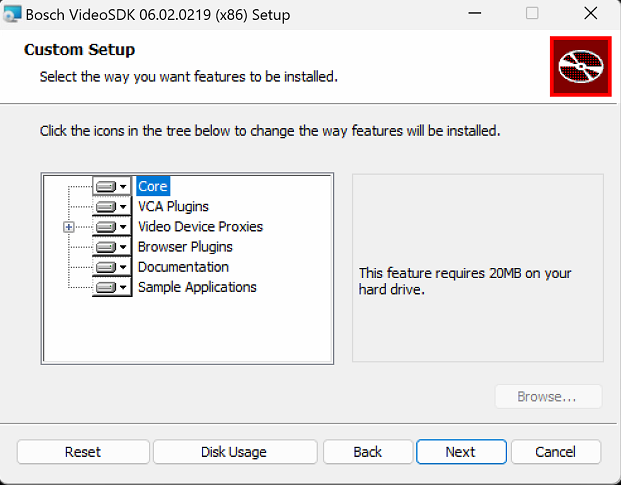Screen dimensions: 621x485
Task: Select the Video Device Proxies label
Action: [x=200, y=227]
